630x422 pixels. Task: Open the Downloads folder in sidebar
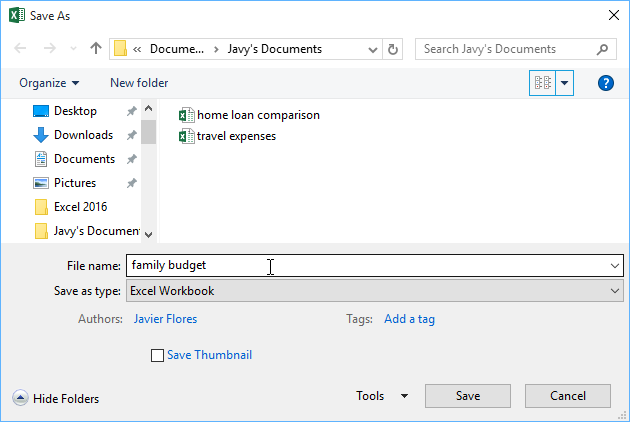point(82,135)
